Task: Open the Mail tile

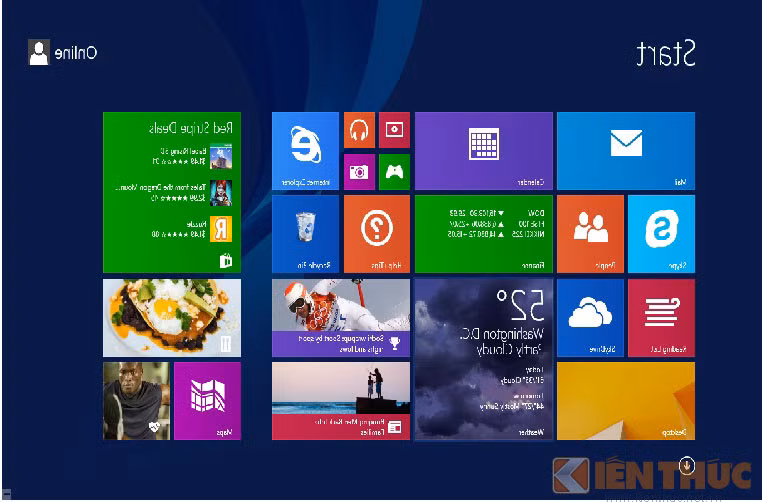Action: tap(625, 150)
